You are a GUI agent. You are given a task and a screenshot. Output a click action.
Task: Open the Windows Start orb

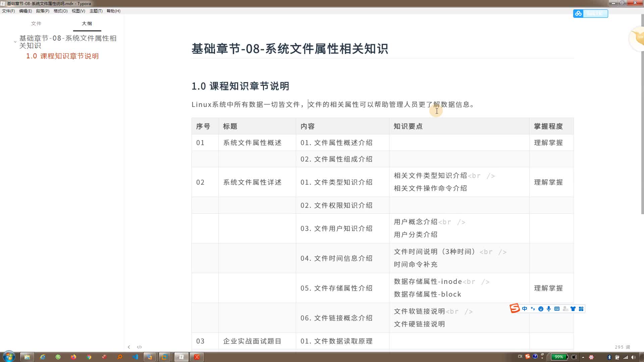coord(9,357)
